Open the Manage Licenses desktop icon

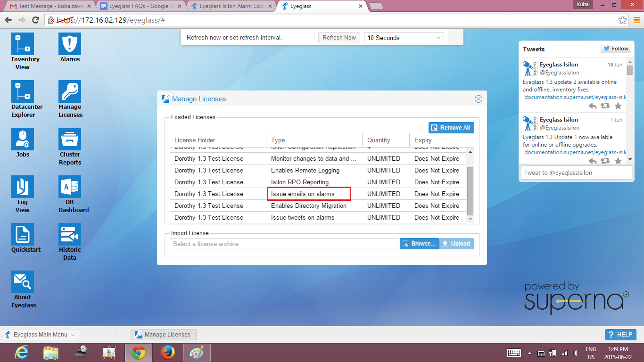pyautogui.click(x=70, y=99)
